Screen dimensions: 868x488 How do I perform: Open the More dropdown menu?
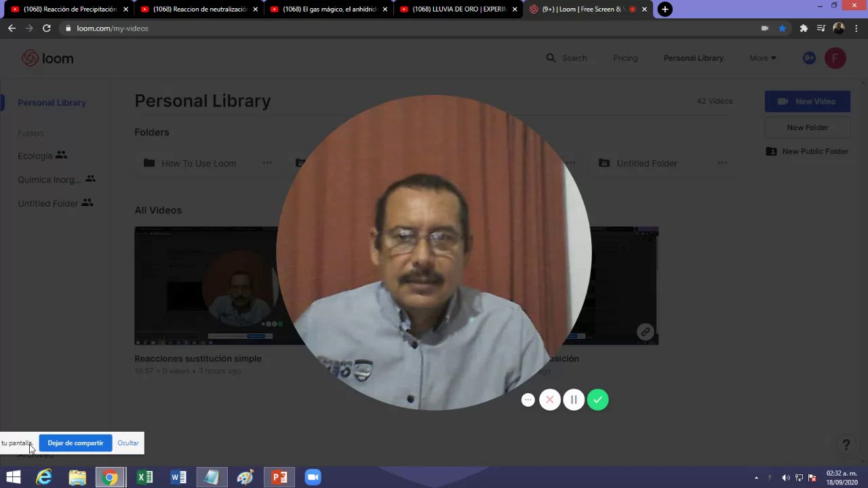click(763, 58)
